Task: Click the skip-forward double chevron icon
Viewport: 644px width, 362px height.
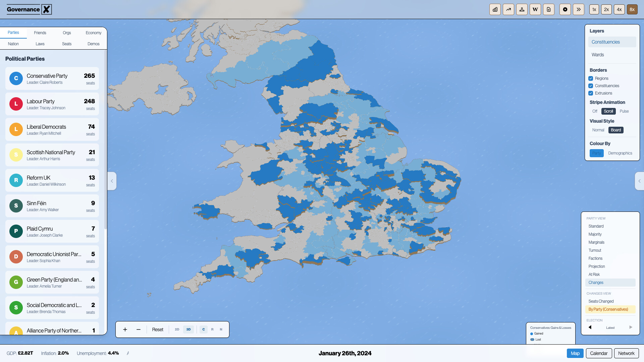Action: pos(578,9)
